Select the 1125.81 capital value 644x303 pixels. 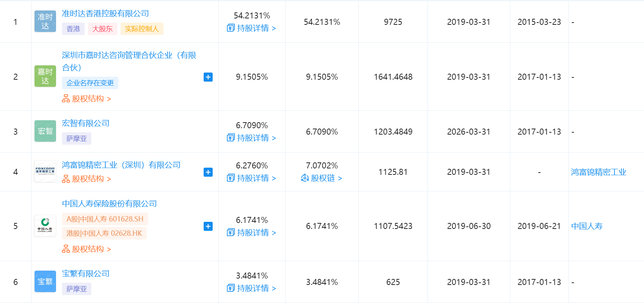[393, 172]
